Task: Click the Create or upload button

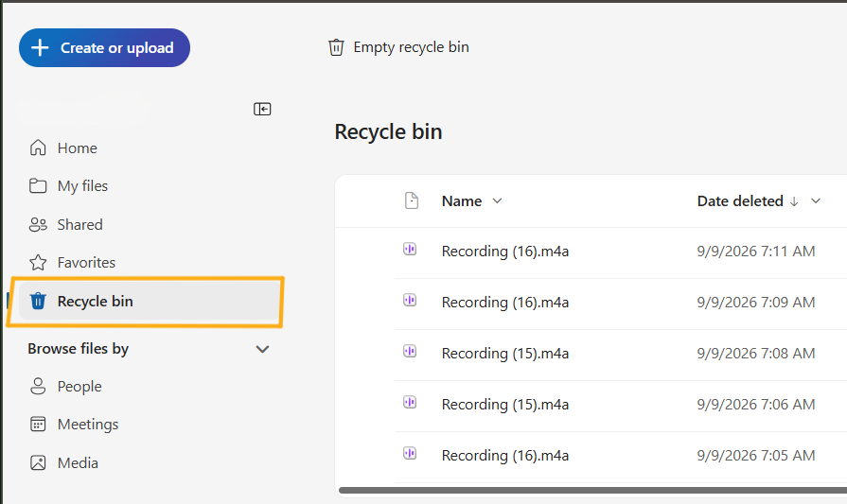Action: coord(104,48)
